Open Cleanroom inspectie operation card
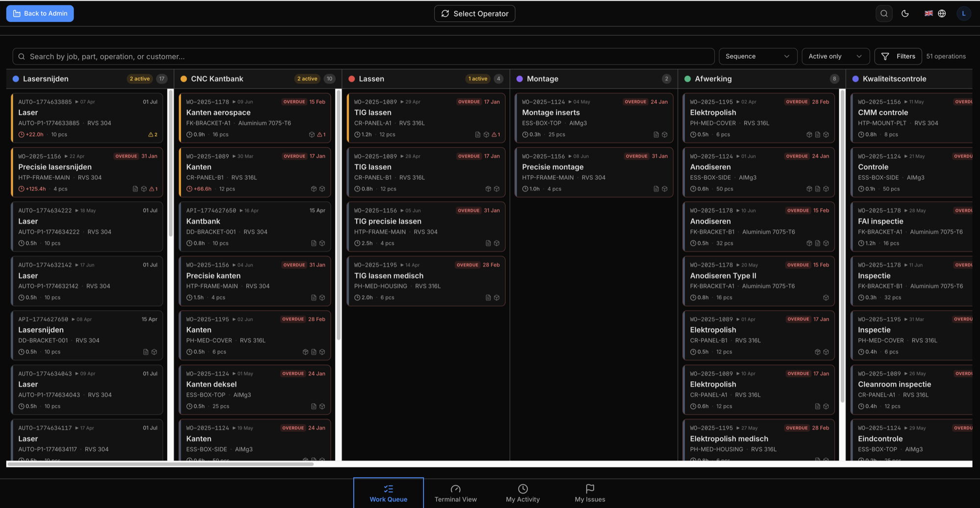The width and height of the screenshot is (980, 508). [911, 390]
